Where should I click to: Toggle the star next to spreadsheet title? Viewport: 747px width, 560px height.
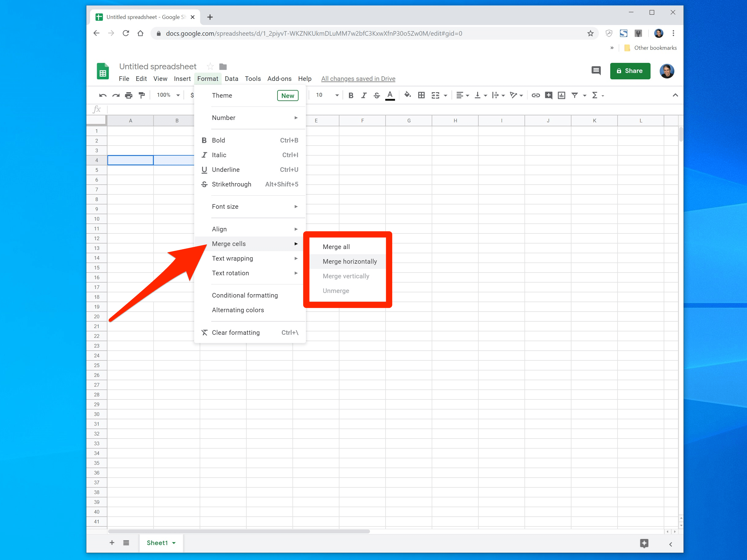tap(210, 67)
